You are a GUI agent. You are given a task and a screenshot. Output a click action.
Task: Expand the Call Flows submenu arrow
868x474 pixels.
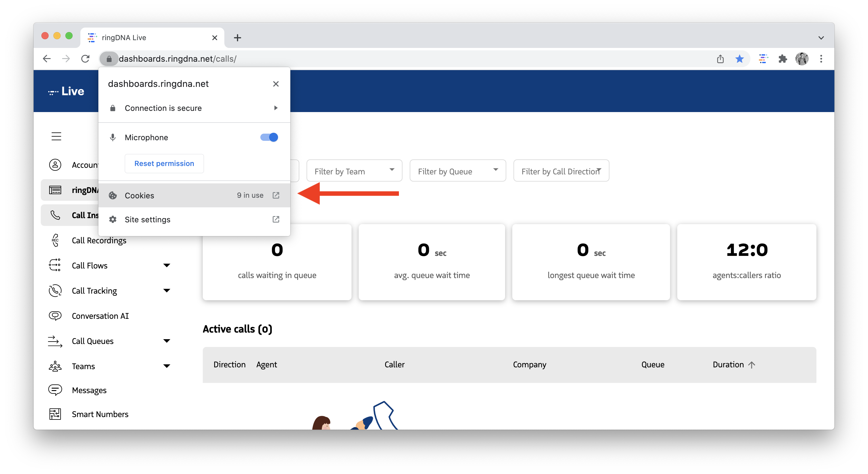click(167, 265)
